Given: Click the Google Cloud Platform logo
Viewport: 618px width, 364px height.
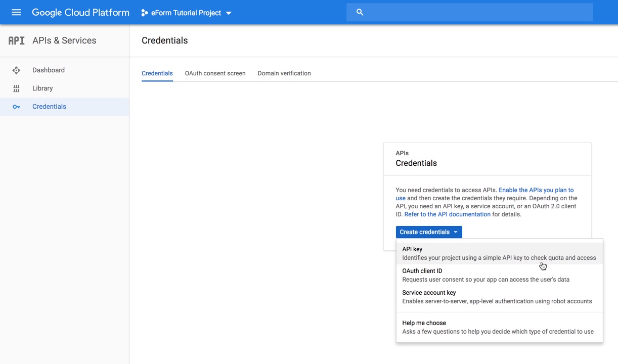Looking at the screenshot, I should pyautogui.click(x=80, y=13).
